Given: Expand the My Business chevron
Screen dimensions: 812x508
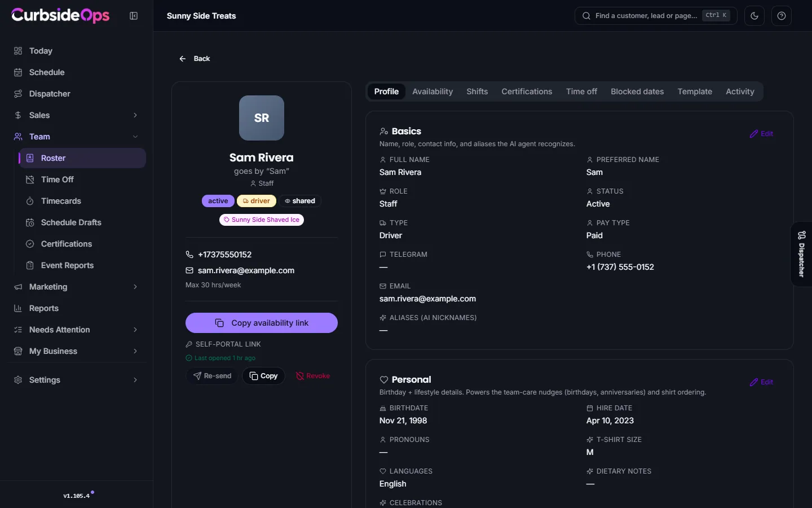Looking at the screenshot, I should point(135,351).
